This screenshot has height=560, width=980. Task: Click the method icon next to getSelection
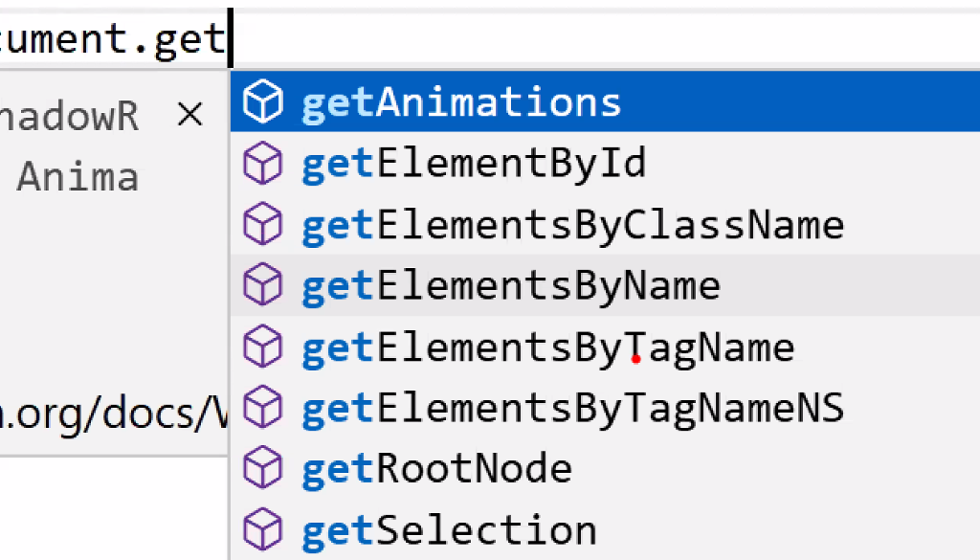(262, 530)
